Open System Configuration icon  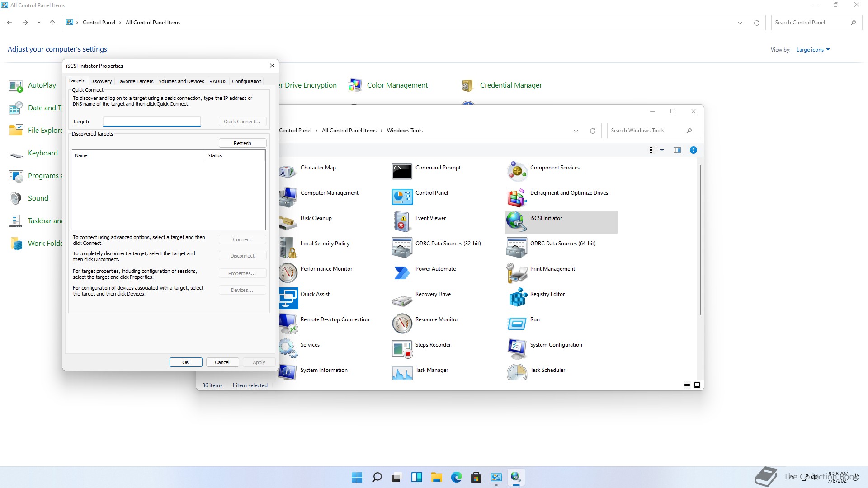pyautogui.click(x=517, y=349)
